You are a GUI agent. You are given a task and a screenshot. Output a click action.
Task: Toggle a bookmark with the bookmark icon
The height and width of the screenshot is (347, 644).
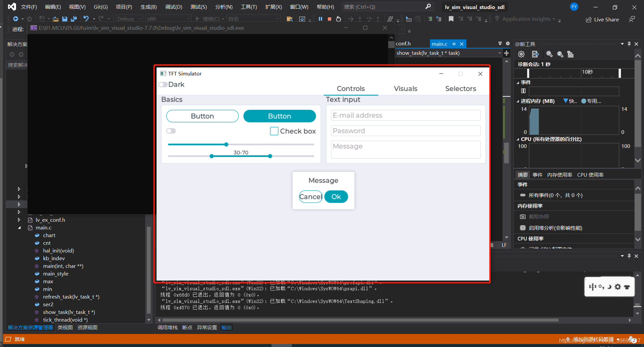coord(451,19)
